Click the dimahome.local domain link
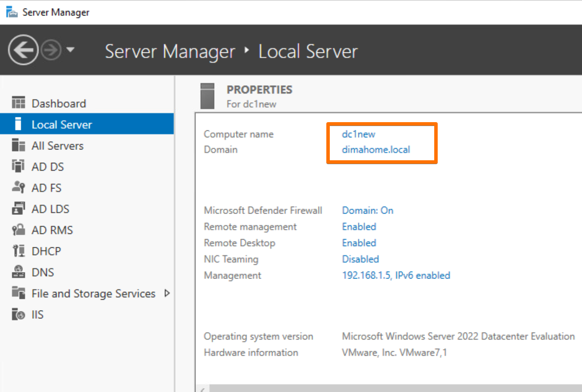The height and width of the screenshot is (392, 582). (x=376, y=150)
